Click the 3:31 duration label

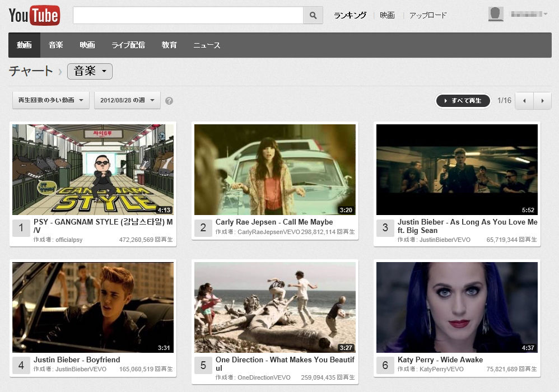pyautogui.click(x=164, y=348)
